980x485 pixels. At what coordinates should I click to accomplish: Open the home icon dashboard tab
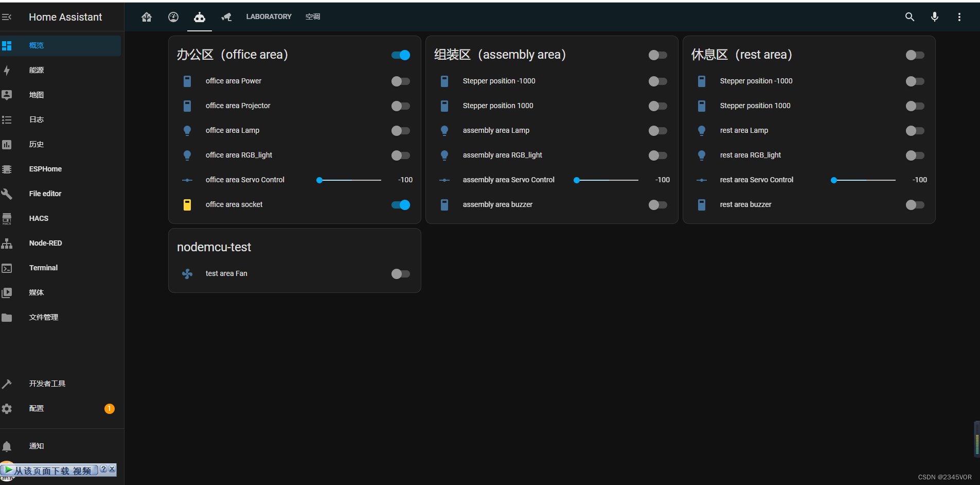pyautogui.click(x=147, y=17)
